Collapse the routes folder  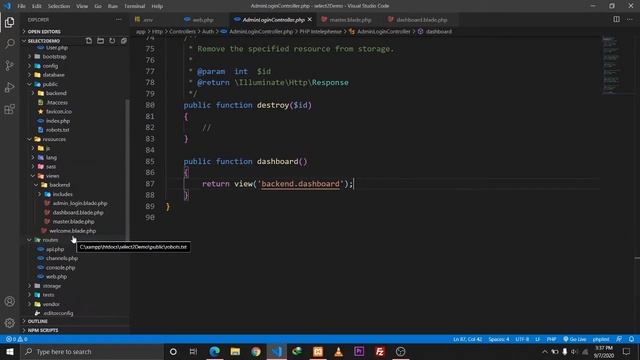(50, 240)
